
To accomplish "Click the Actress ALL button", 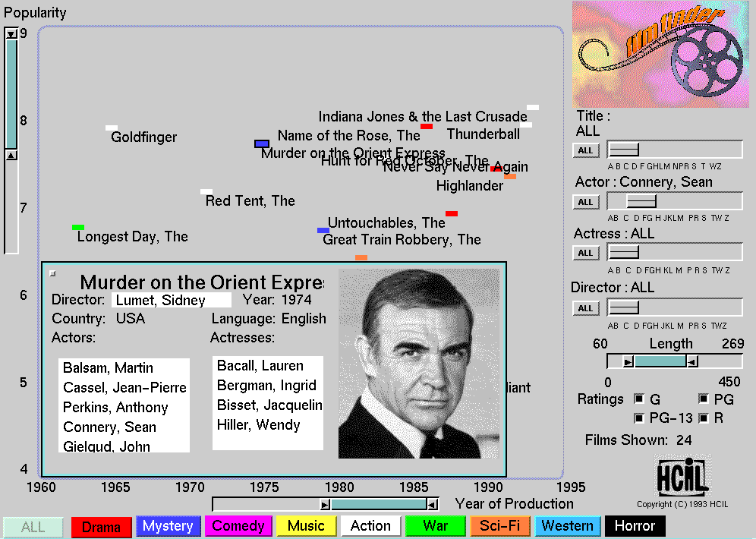I will [x=586, y=253].
